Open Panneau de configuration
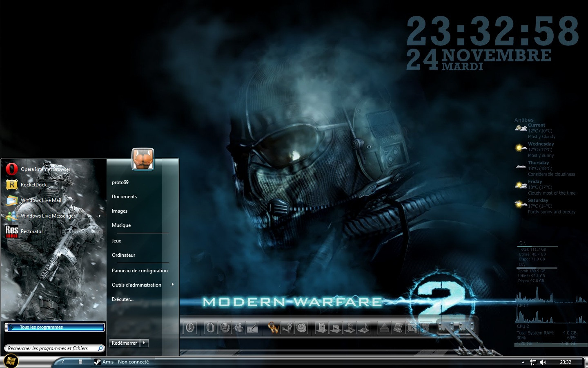The width and height of the screenshot is (588, 368). [140, 271]
